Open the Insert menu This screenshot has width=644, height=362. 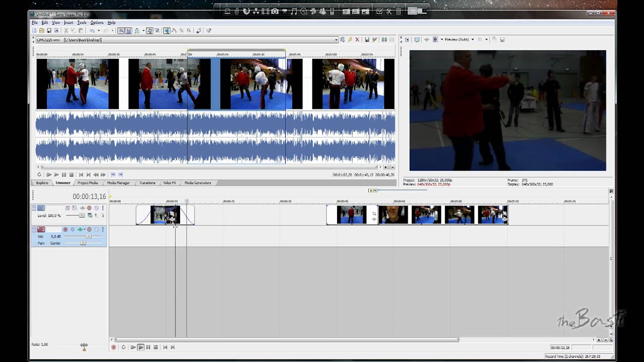(68, 23)
